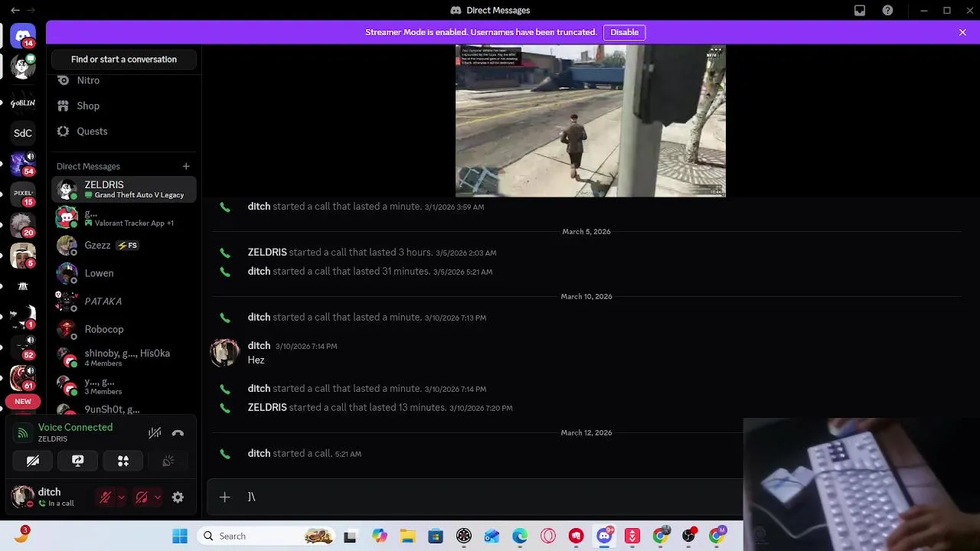Open the Gzezz direct message
The image size is (980, 551).
pyautogui.click(x=124, y=246)
